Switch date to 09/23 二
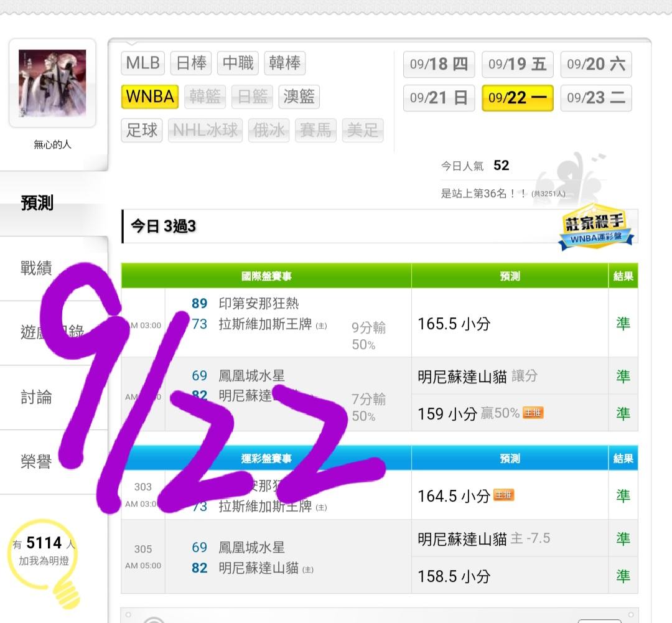Viewport: 672px width, 623px height. click(x=596, y=98)
